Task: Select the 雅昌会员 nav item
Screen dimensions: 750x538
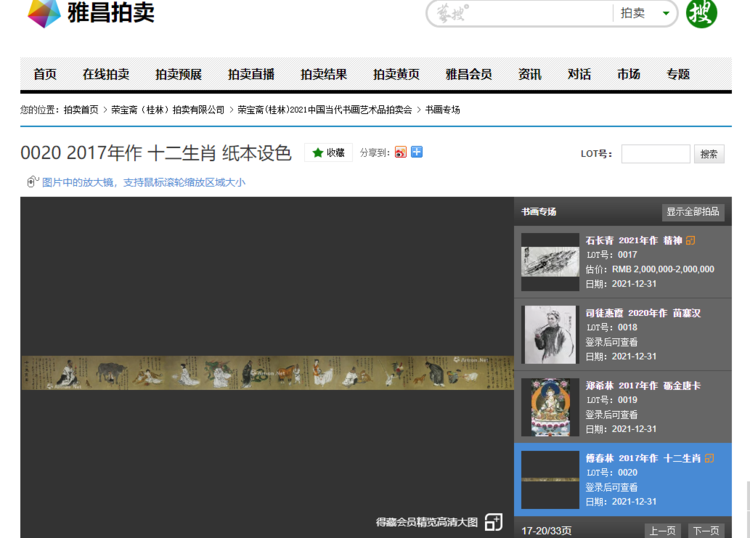Action: pyautogui.click(x=469, y=74)
